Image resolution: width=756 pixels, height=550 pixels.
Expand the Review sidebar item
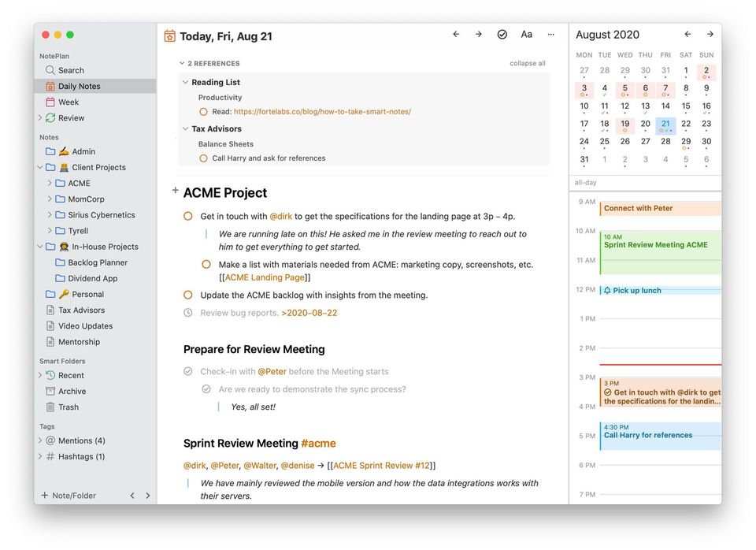[40, 117]
